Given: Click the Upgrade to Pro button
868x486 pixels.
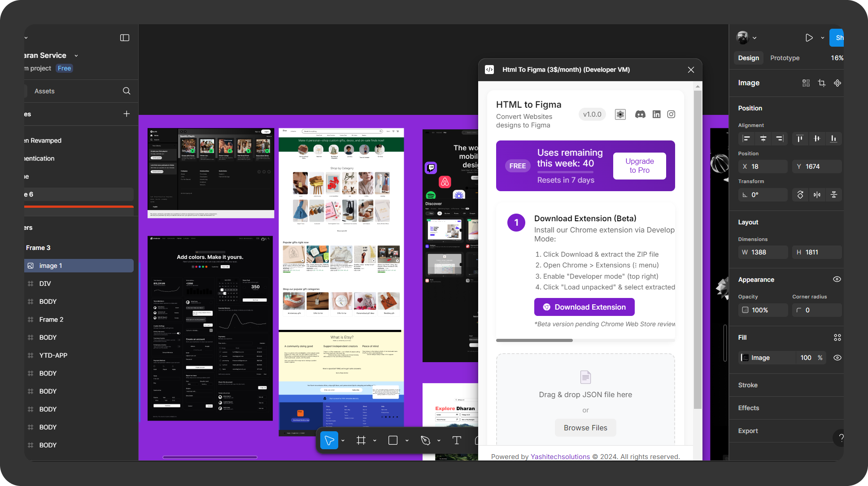Looking at the screenshot, I should (640, 166).
